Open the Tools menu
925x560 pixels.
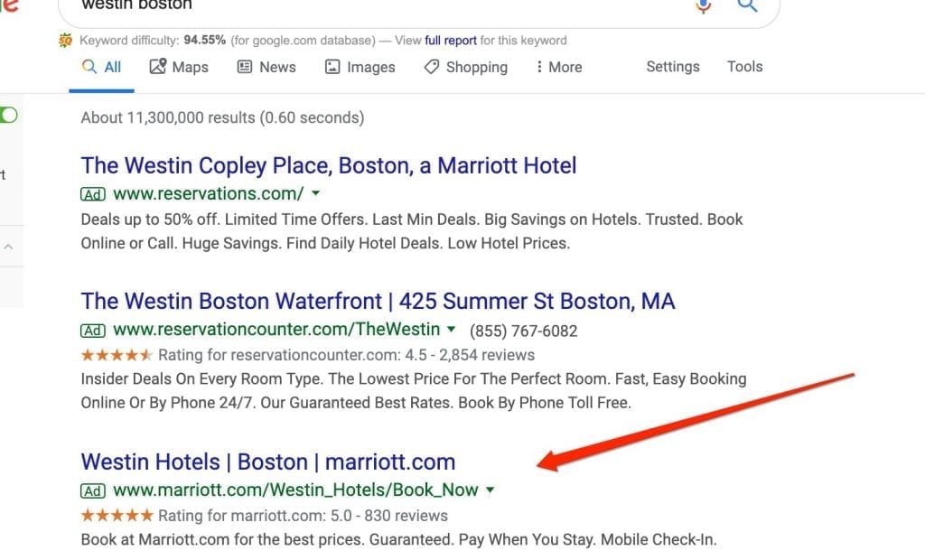[x=744, y=67]
